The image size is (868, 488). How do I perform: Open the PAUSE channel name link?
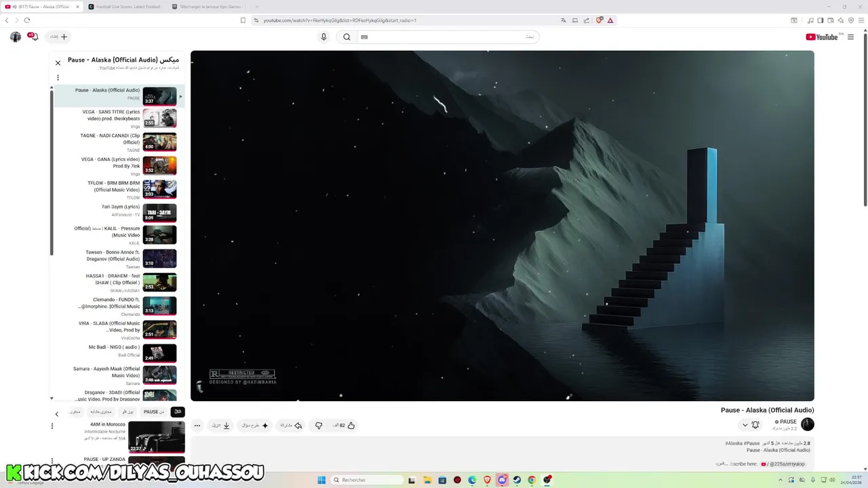788,422
